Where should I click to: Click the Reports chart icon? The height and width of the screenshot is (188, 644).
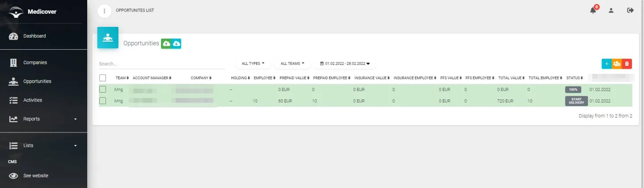point(13,119)
